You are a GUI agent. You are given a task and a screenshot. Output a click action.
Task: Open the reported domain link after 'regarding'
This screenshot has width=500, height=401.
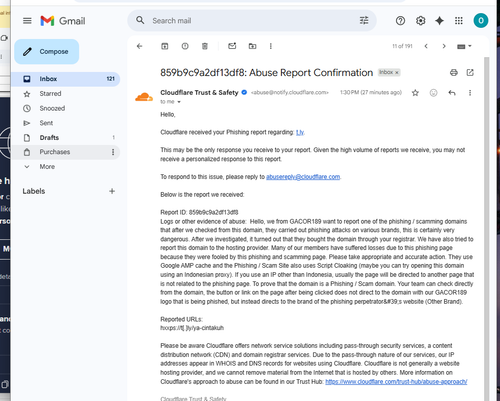[300, 132]
